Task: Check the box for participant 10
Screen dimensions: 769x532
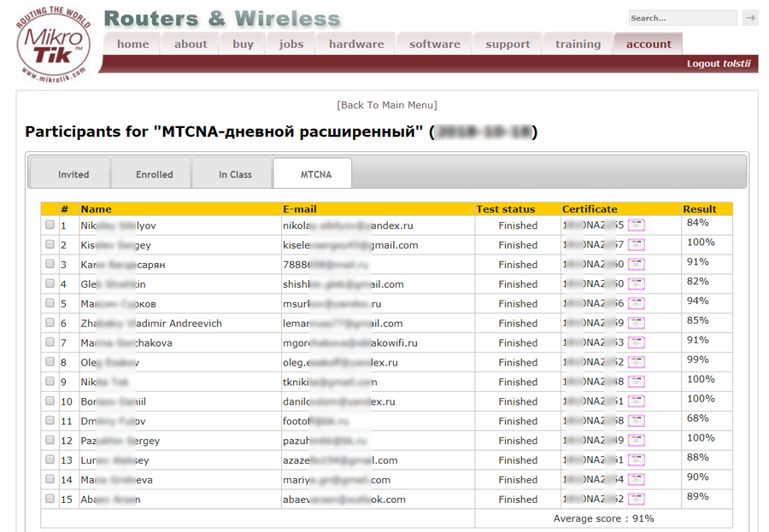Action: click(50, 400)
